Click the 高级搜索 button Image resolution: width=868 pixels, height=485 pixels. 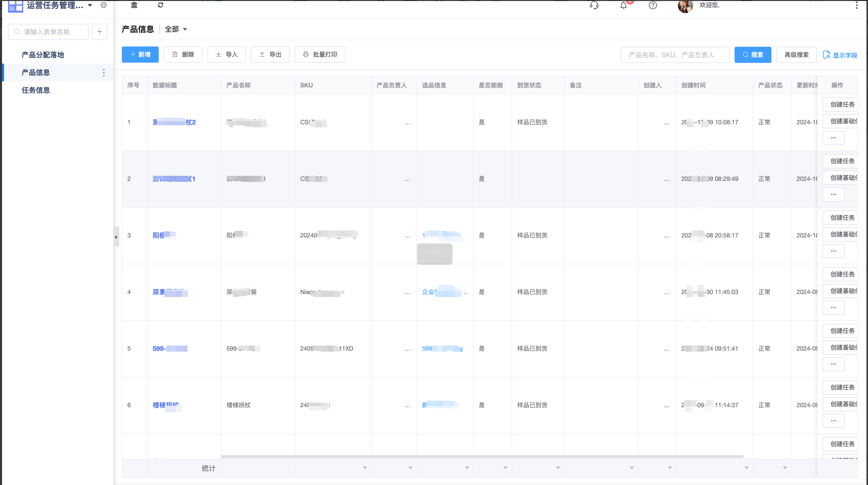click(x=796, y=55)
